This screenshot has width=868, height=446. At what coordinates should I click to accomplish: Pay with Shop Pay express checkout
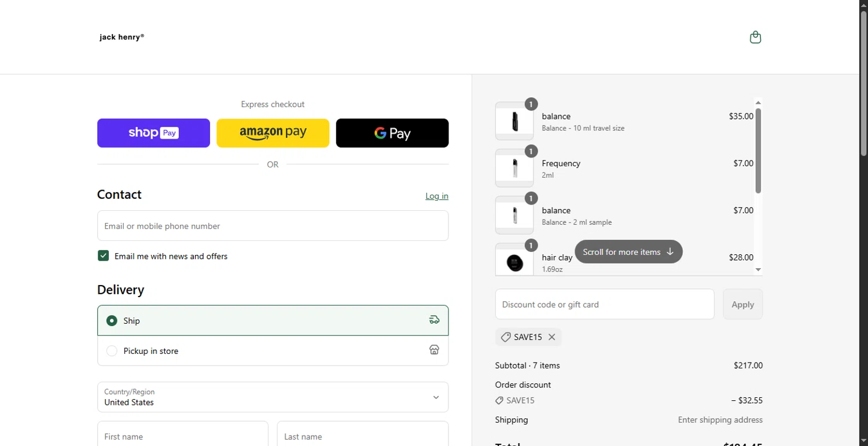(153, 133)
